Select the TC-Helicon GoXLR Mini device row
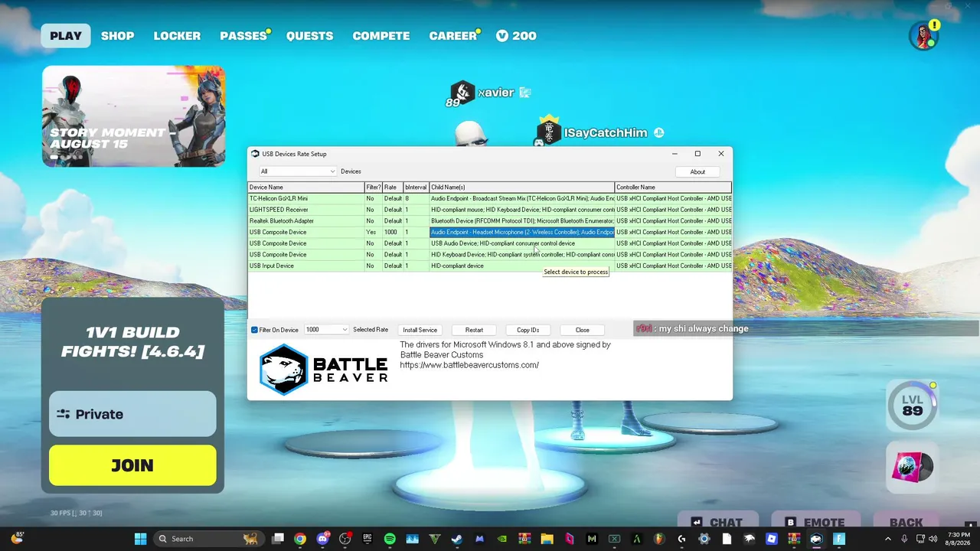The width and height of the screenshot is (980, 551). pos(490,198)
